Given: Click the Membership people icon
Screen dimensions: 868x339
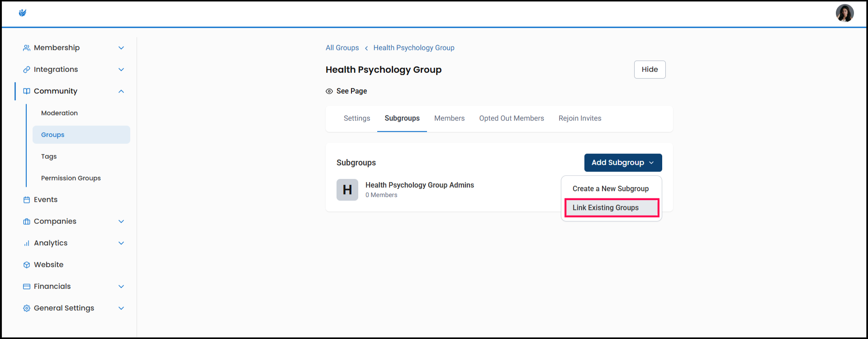Looking at the screenshot, I should (27, 48).
